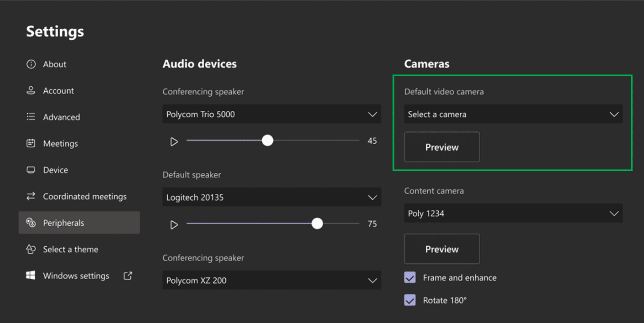Adjust the Default speaker volume slider
644x323 pixels.
click(317, 224)
